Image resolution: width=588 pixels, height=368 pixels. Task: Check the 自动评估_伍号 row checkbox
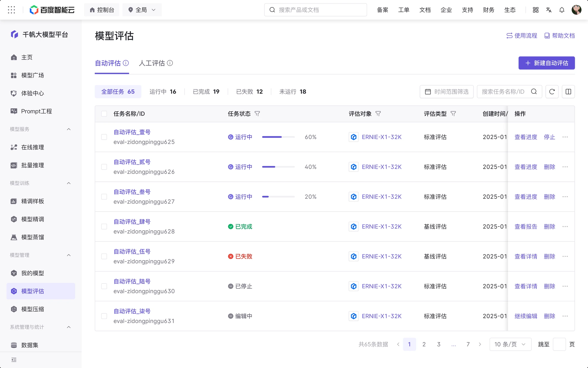(104, 256)
